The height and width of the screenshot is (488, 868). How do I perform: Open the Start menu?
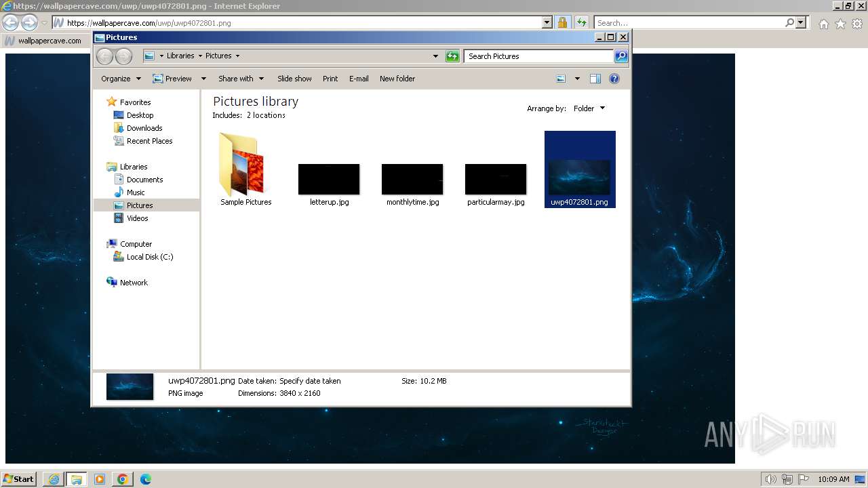coord(18,479)
